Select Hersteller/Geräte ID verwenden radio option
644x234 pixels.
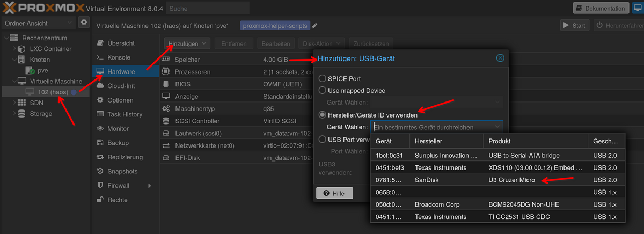point(323,115)
